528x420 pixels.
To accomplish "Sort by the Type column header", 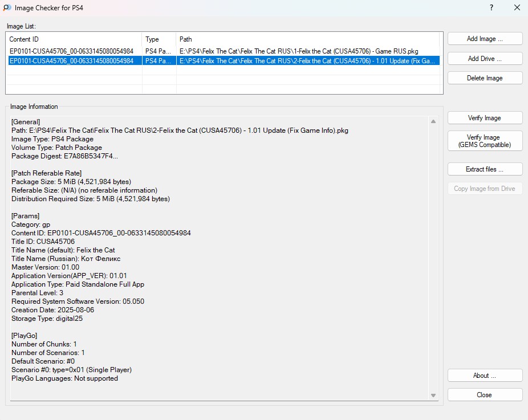I will (x=159, y=39).
